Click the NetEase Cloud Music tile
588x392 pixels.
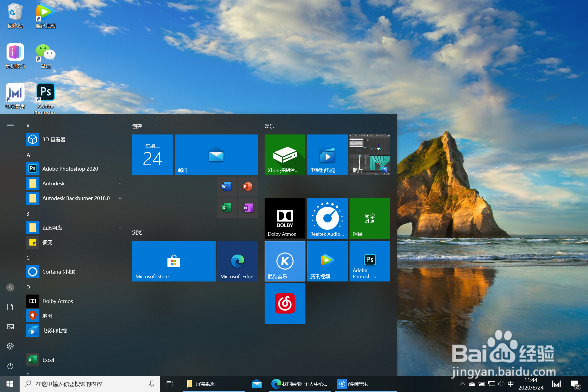tap(285, 303)
